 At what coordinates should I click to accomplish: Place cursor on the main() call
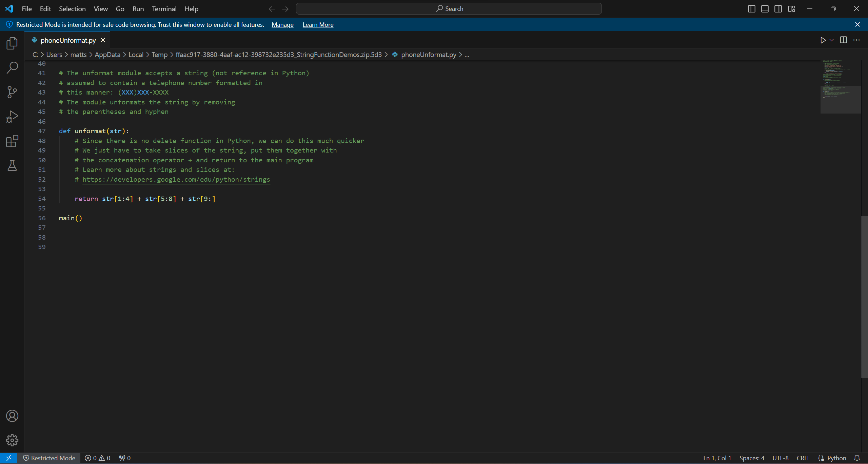tap(71, 218)
